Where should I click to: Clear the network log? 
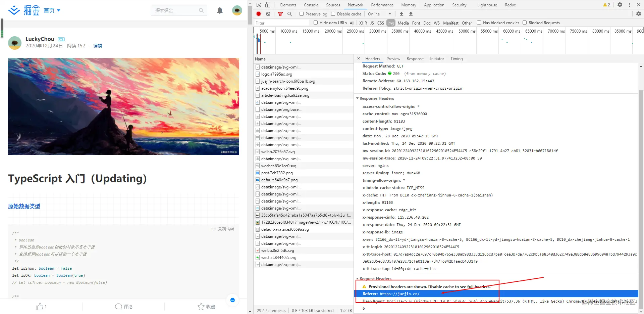pos(268,14)
